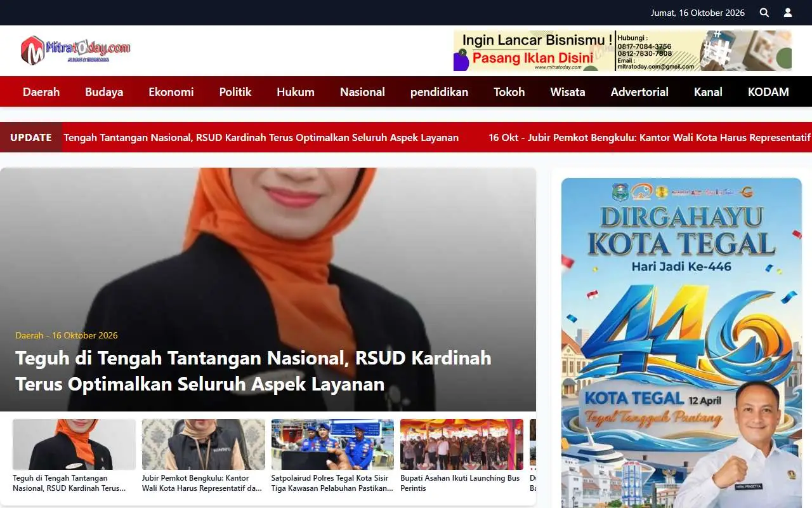Click the user account icon
812x508 pixels.
click(x=788, y=13)
